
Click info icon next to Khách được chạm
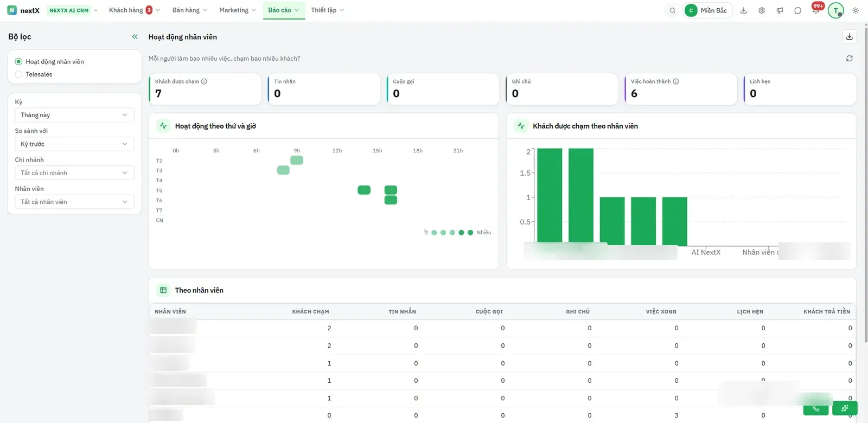point(204,81)
